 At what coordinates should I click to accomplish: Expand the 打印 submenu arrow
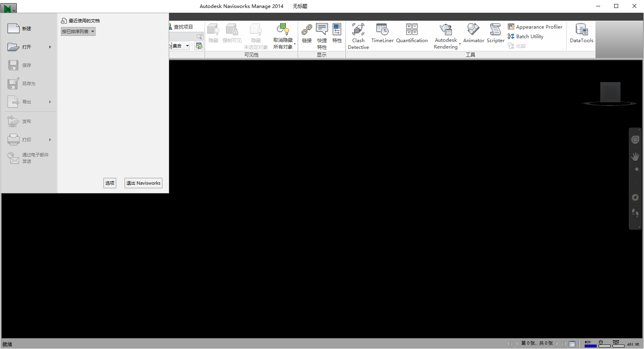point(50,140)
